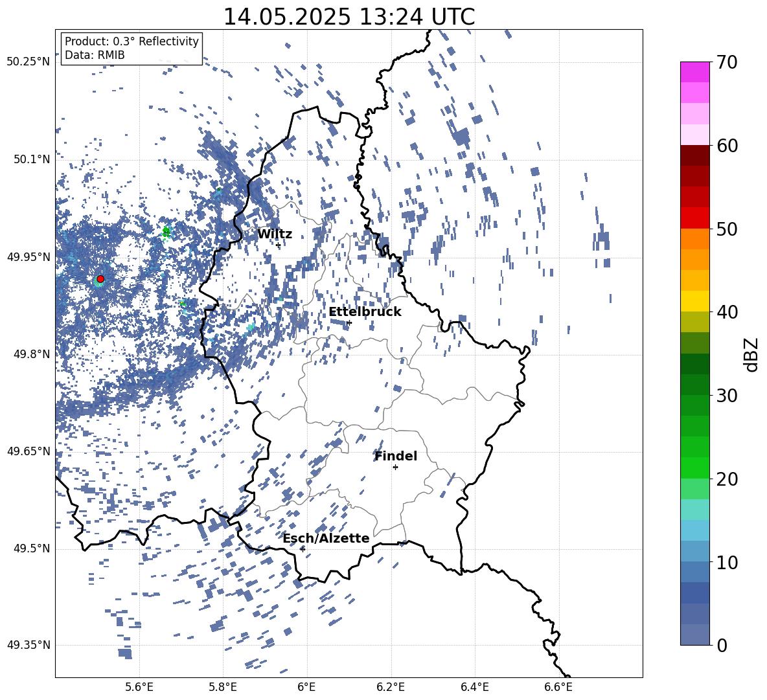
Task: Click the 6.4°E longitude label
Action: (x=475, y=687)
